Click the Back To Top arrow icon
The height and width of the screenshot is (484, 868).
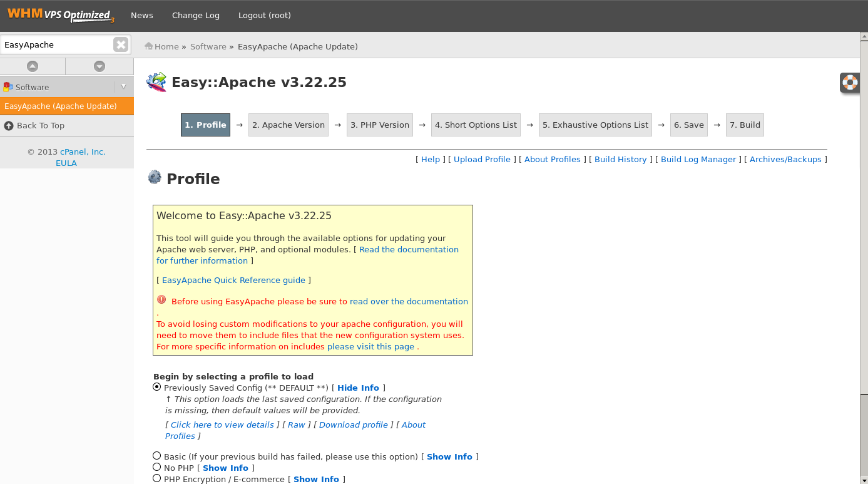[x=9, y=126]
